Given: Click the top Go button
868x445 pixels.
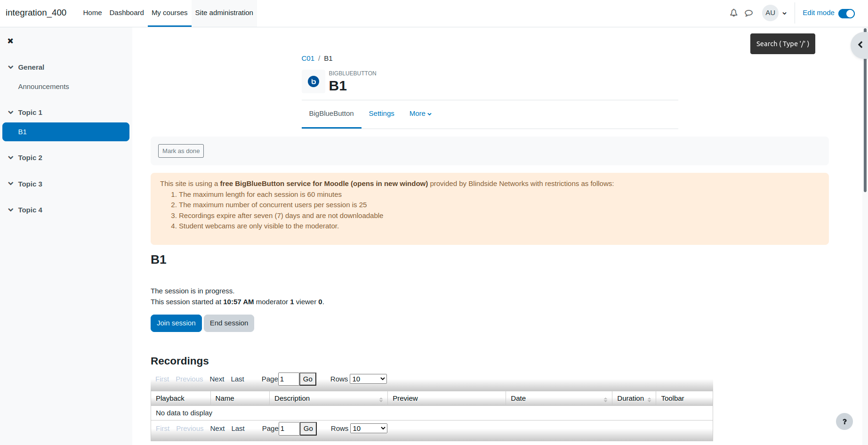Looking at the screenshot, I should [x=308, y=379].
